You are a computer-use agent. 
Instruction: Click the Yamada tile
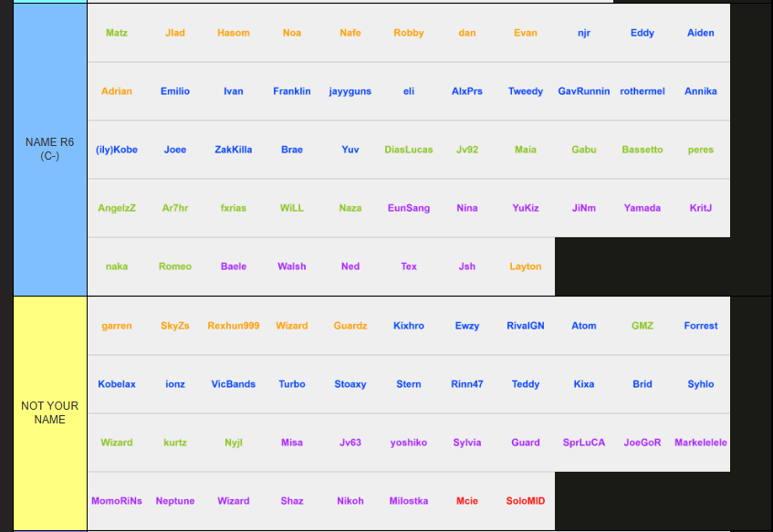click(x=642, y=208)
